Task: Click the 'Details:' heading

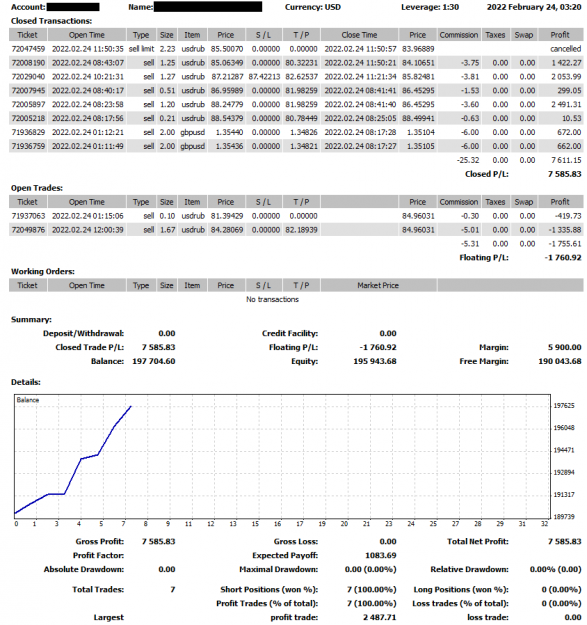Action: 26,382
